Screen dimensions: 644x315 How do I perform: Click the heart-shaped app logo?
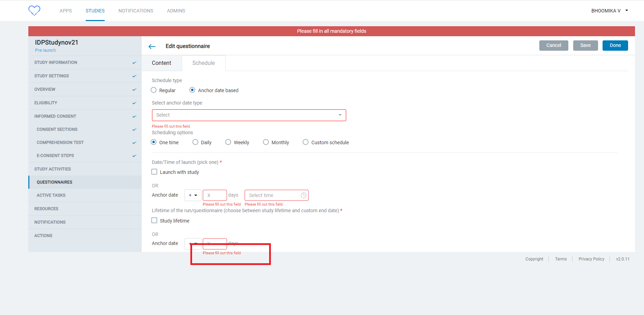click(34, 10)
